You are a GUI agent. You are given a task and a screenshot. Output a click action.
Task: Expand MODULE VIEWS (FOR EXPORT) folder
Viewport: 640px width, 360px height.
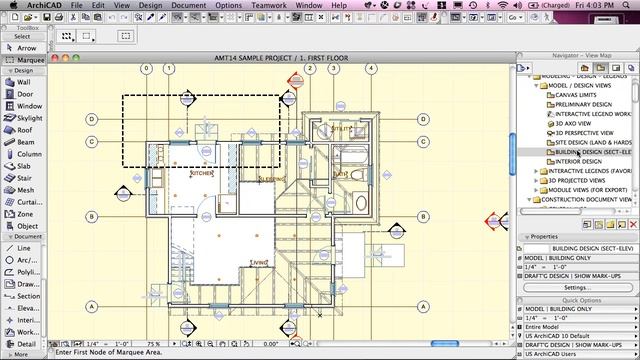(x=536, y=190)
